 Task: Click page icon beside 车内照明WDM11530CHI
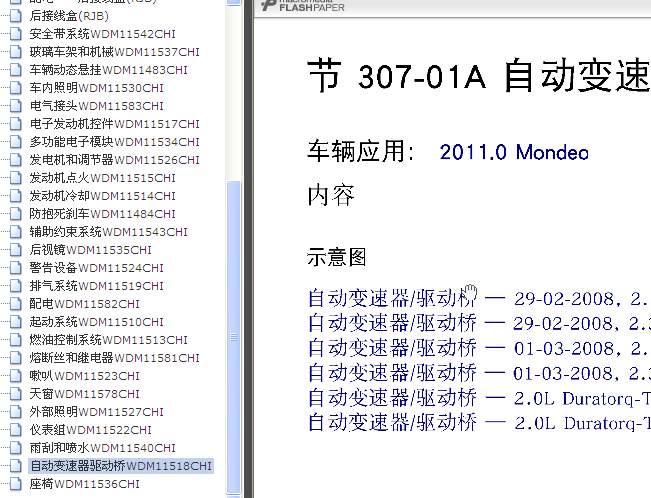[x=16, y=88]
